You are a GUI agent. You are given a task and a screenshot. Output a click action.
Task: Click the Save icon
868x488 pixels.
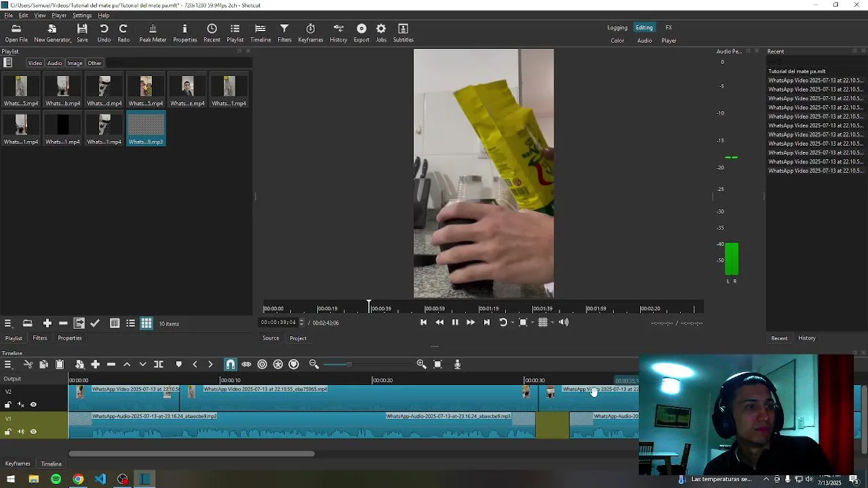point(82,33)
